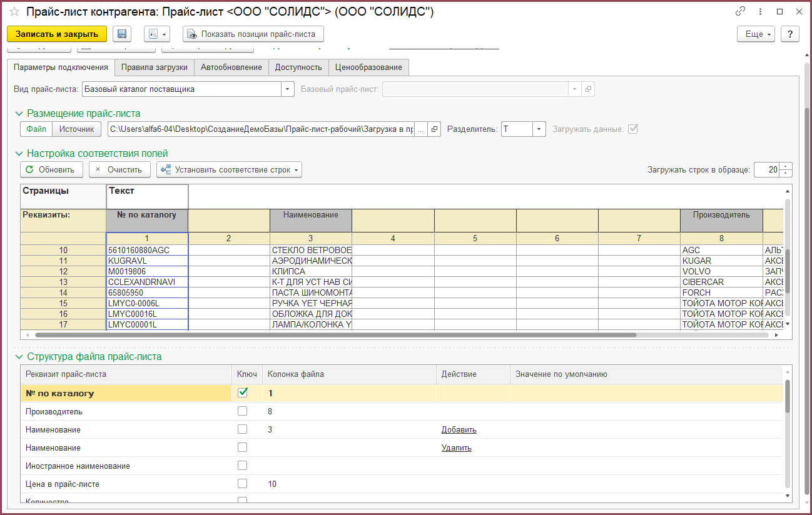Expand Вид прайс-листа dropdown
This screenshot has height=515, width=812.
(x=288, y=89)
